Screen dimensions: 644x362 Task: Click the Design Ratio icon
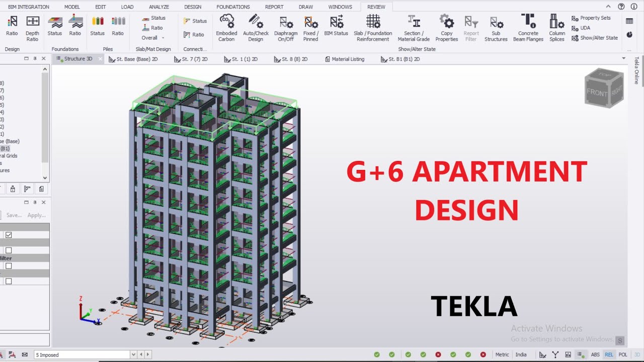[12, 26]
